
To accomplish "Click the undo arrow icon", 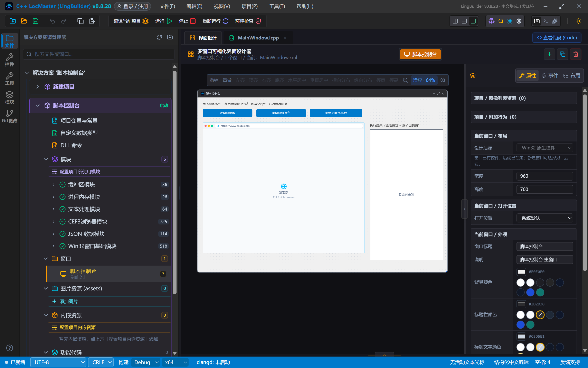I will [x=52, y=21].
